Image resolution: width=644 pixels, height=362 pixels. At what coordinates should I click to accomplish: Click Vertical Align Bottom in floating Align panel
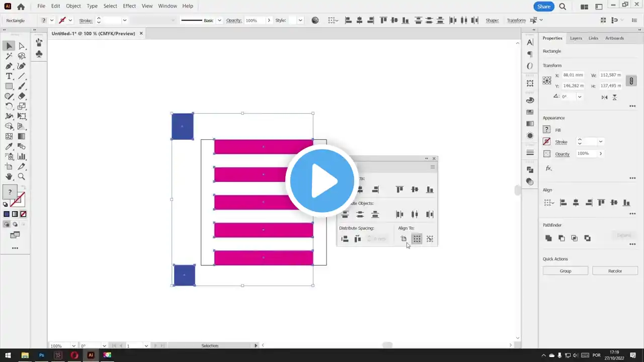coord(430,190)
